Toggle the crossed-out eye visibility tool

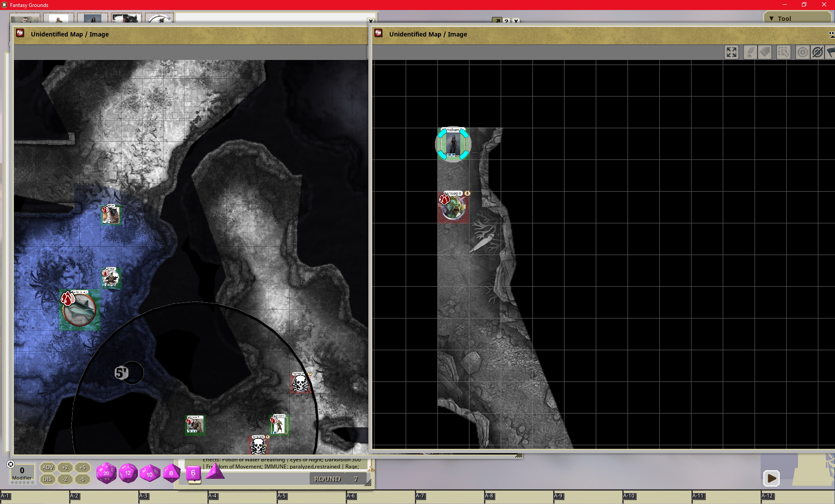click(x=818, y=53)
